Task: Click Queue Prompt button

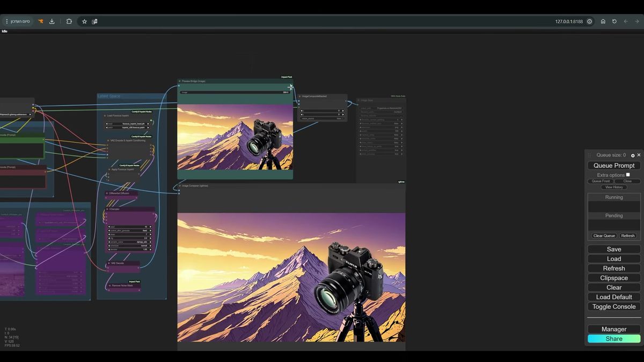Action: click(614, 166)
